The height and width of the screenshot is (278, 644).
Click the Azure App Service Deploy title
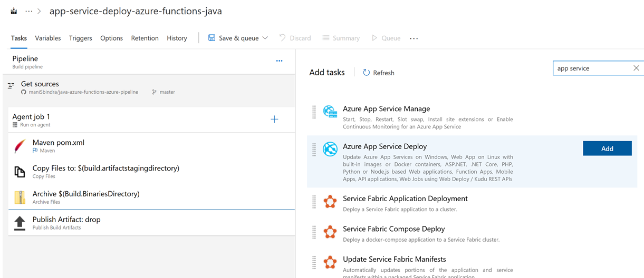385,146
